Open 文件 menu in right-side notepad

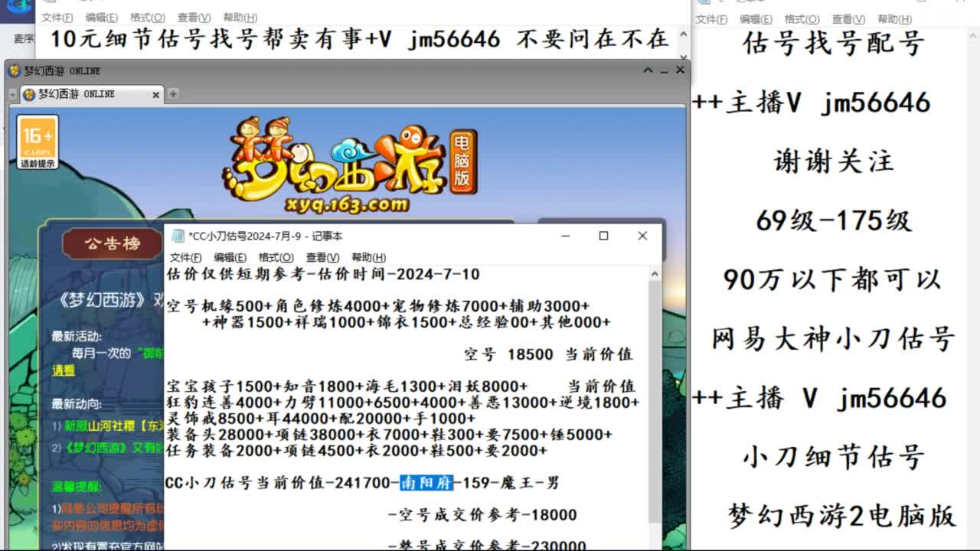click(x=711, y=19)
